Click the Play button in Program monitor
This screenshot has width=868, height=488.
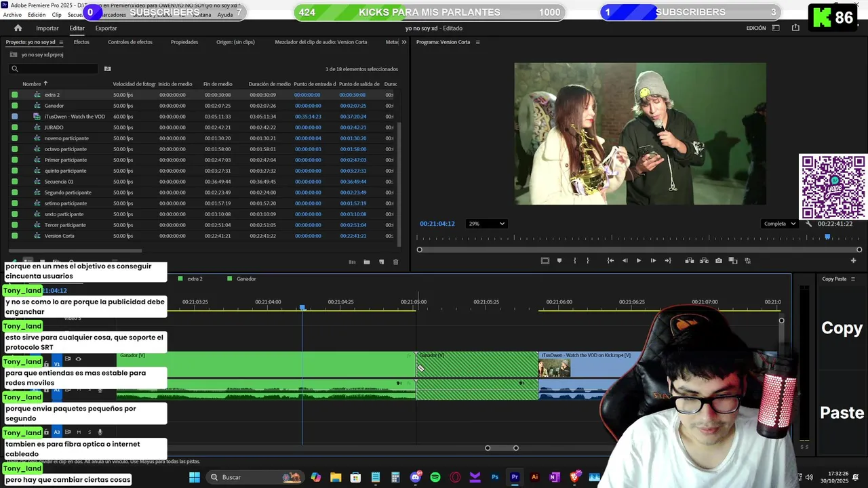click(638, 260)
